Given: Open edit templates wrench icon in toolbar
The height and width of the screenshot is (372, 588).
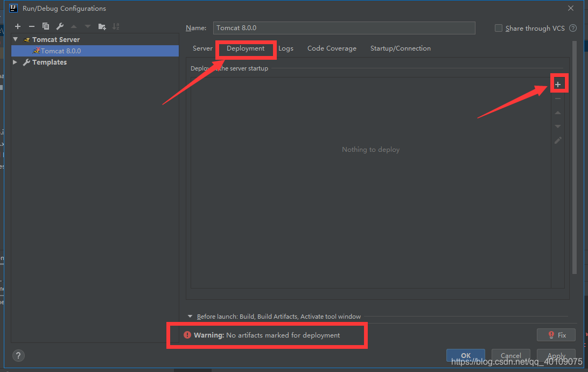Looking at the screenshot, I should [60, 26].
